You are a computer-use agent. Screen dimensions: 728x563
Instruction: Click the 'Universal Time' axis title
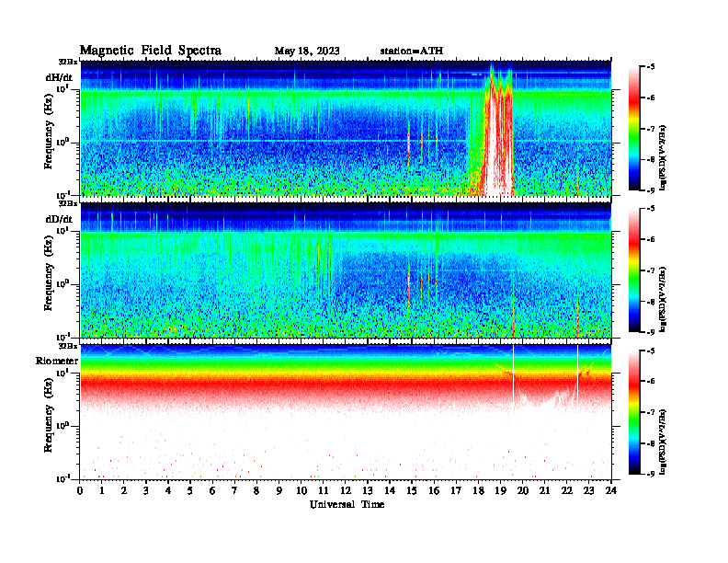click(x=347, y=504)
